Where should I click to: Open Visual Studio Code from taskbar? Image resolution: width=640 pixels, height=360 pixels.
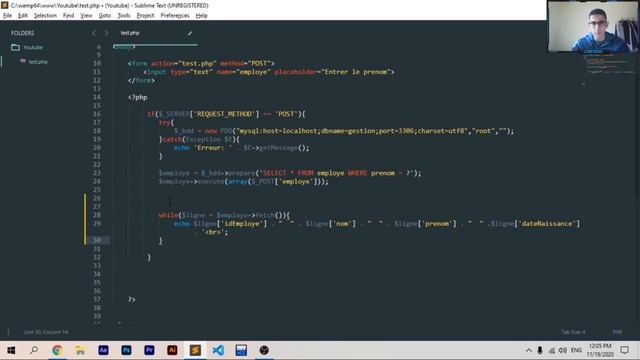click(x=218, y=350)
